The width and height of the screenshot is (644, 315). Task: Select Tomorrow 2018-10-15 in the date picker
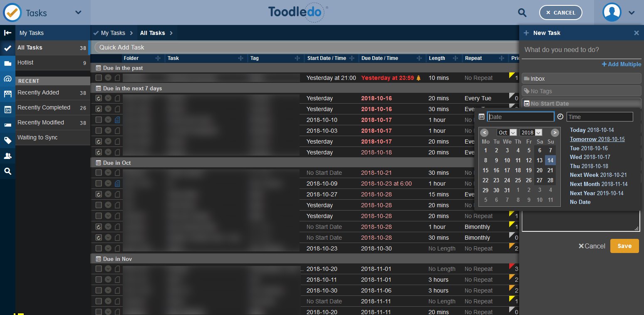[x=597, y=139]
